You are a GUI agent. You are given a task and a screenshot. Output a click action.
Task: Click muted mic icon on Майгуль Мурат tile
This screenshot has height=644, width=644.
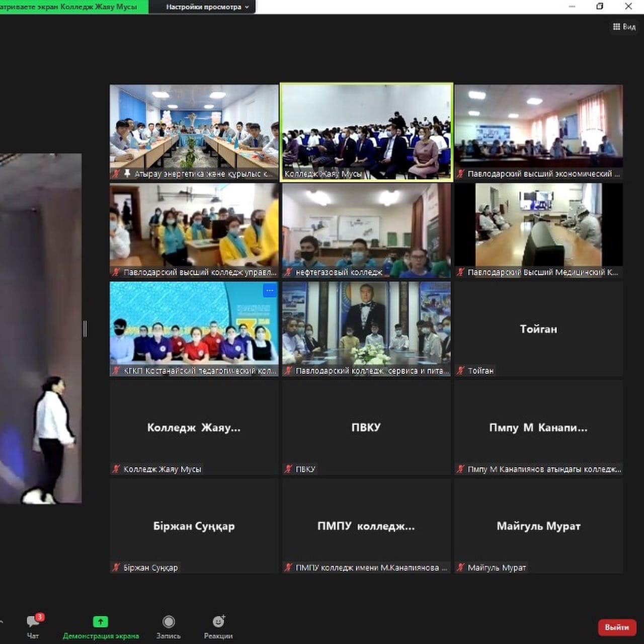tap(460, 568)
